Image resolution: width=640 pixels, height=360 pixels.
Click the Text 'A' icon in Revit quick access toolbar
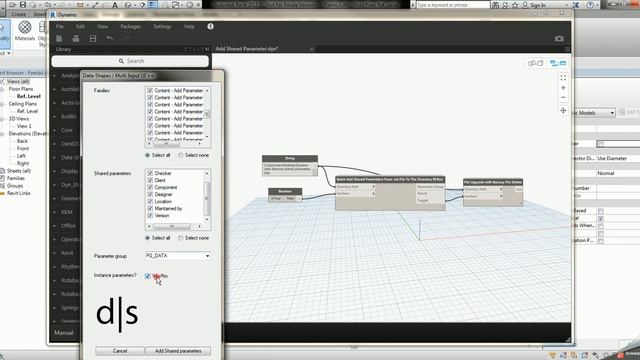pos(115,5)
